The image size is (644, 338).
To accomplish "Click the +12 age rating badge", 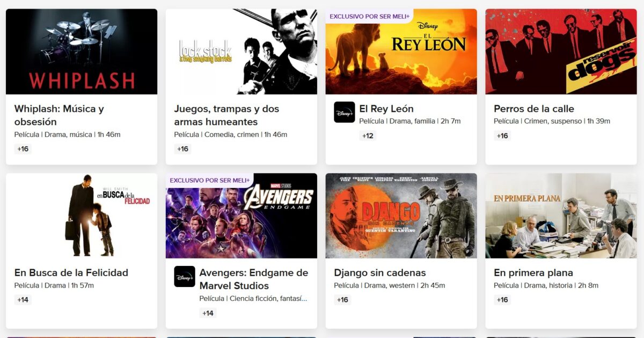I will [368, 135].
